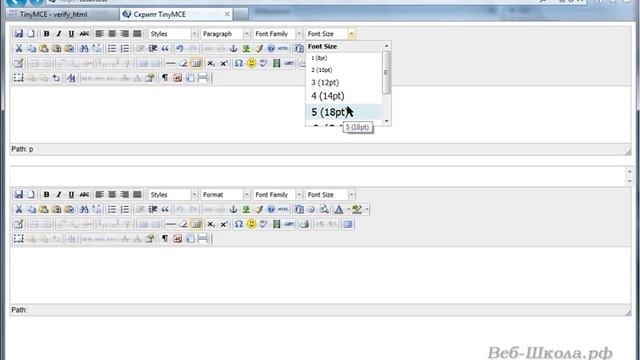Open the Styles dropdown in upper editor

click(x=173, y=33)
